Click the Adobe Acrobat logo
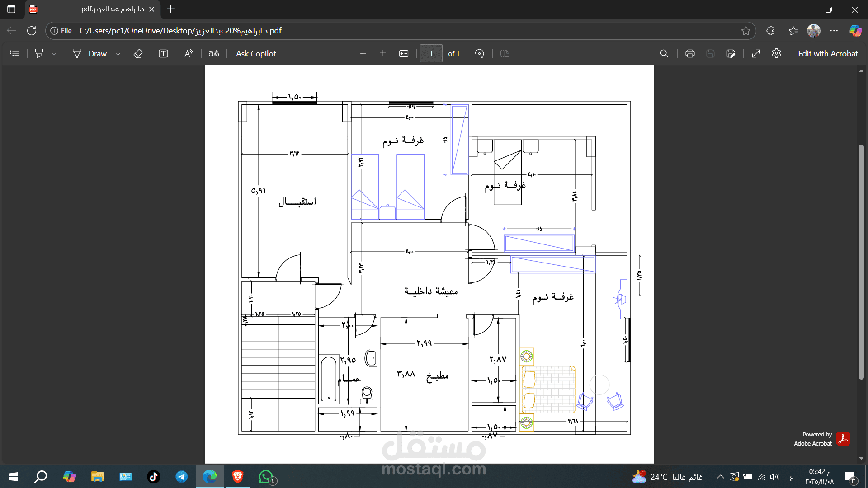The height and width of the screenshot is (488, 868). [x=843, y=439]
